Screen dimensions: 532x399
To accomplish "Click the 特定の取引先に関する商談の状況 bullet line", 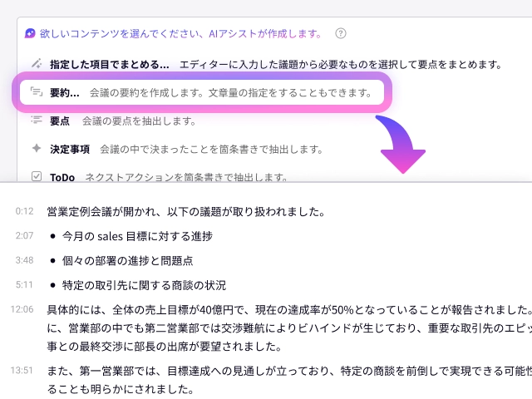I will [x=144, y=284].
